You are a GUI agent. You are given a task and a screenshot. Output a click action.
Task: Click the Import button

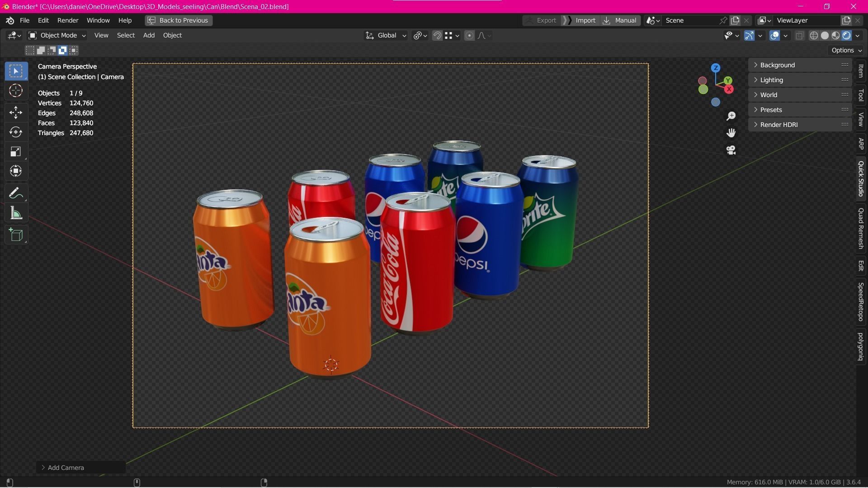tap(580, 20)
